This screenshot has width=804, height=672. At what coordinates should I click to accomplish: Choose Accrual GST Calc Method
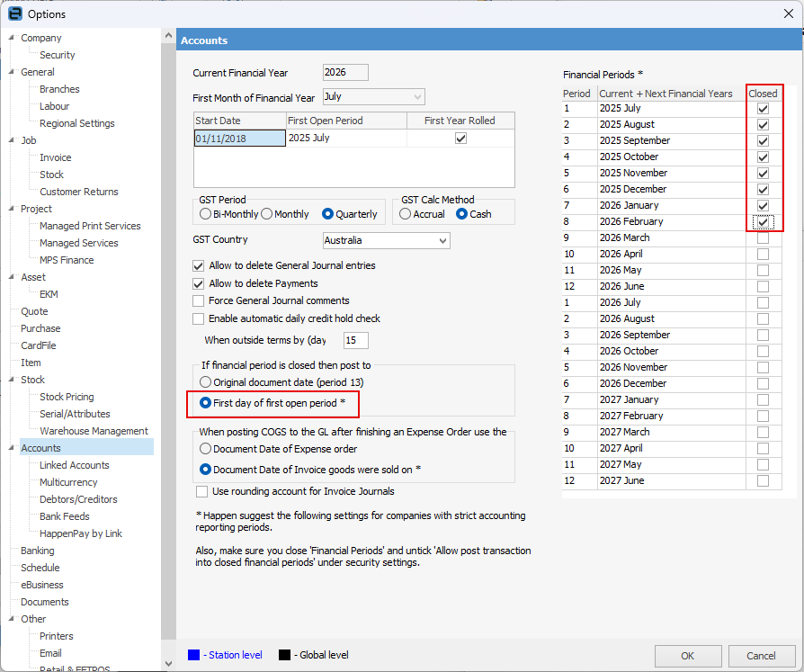tap(406, 214)
